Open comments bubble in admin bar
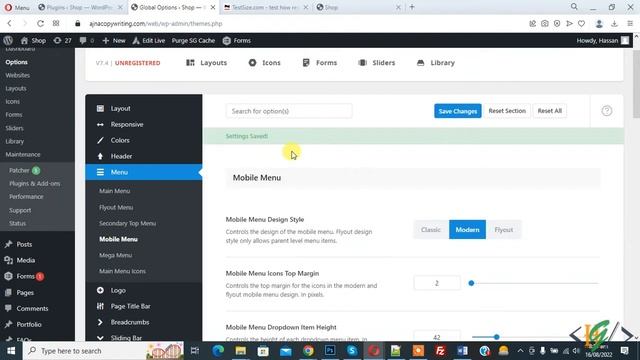 87,40
